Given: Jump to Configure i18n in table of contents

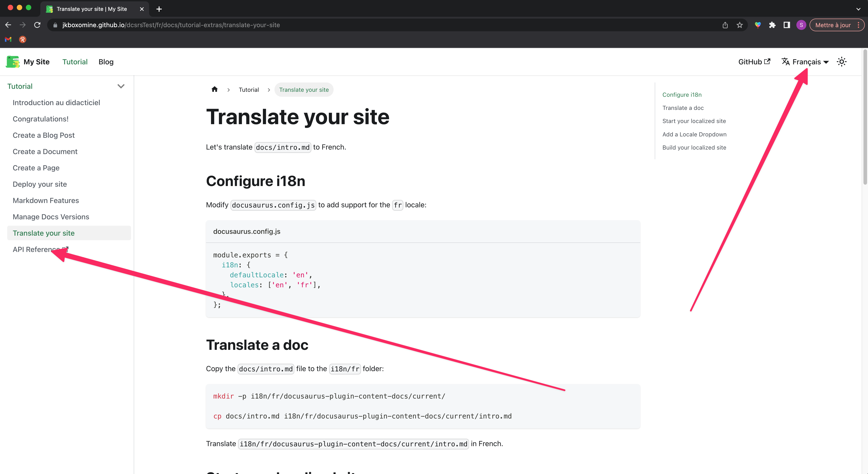Looking at the screenshot, I should coord(682,95).
